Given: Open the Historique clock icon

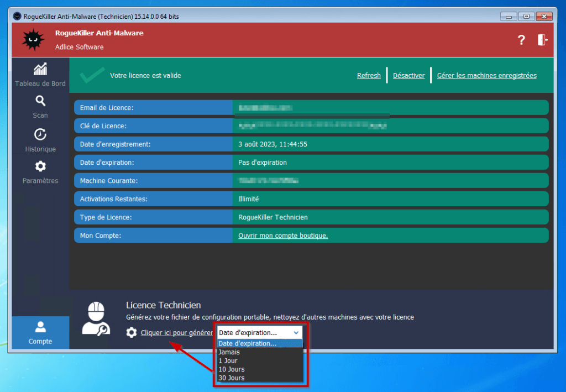Looking at the screenshot, I should (40, 134).
